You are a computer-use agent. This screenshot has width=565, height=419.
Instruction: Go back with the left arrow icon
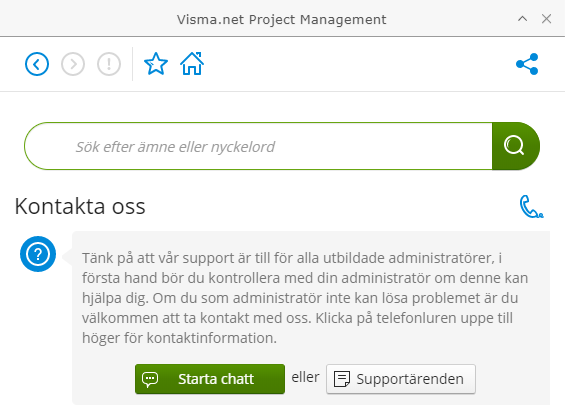[37, 64]
